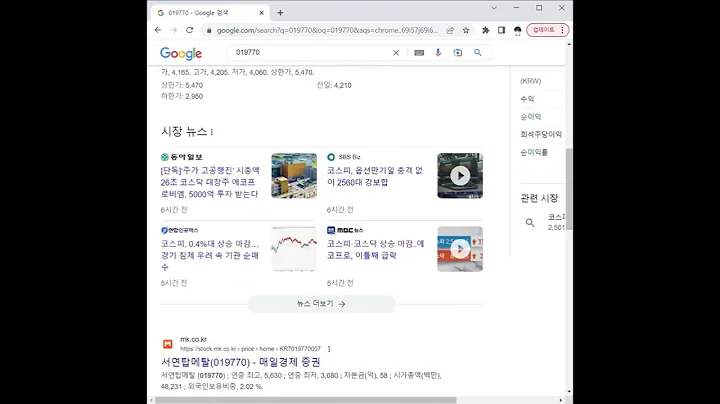Click the browser forward arrow

pos(174,30)
